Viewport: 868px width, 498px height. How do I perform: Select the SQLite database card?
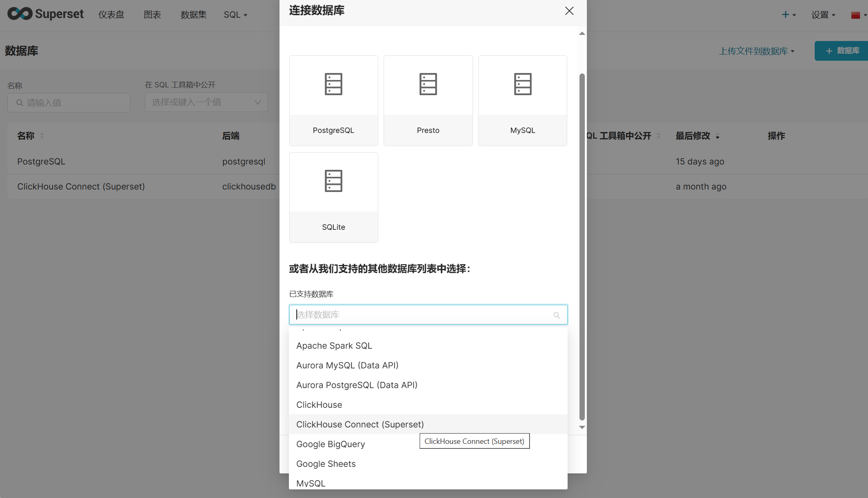click(334, 197)
